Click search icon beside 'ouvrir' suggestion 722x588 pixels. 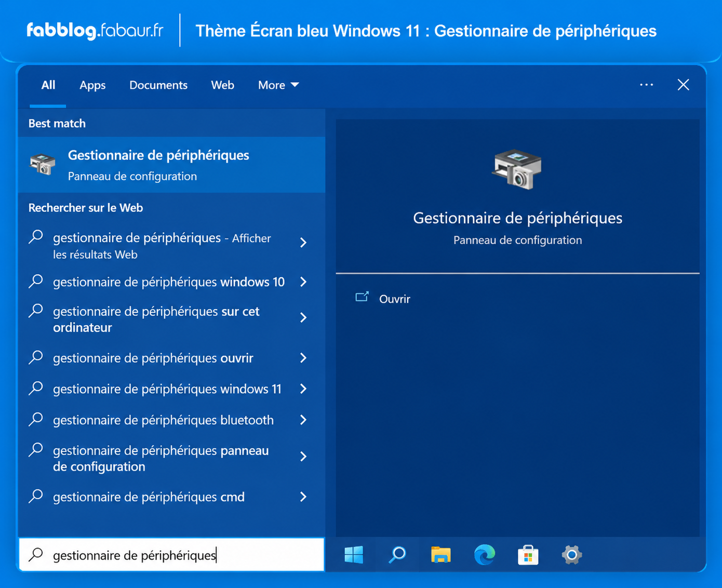36,357
